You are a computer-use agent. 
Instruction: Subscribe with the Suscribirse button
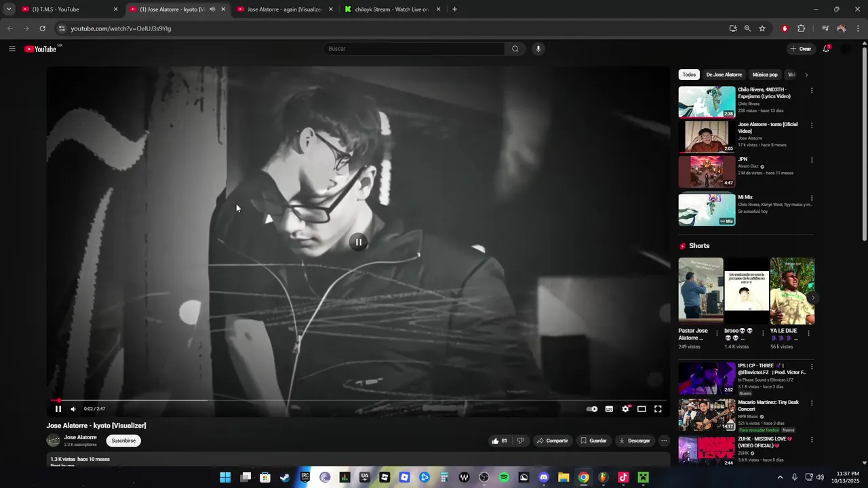coord(123,441)
